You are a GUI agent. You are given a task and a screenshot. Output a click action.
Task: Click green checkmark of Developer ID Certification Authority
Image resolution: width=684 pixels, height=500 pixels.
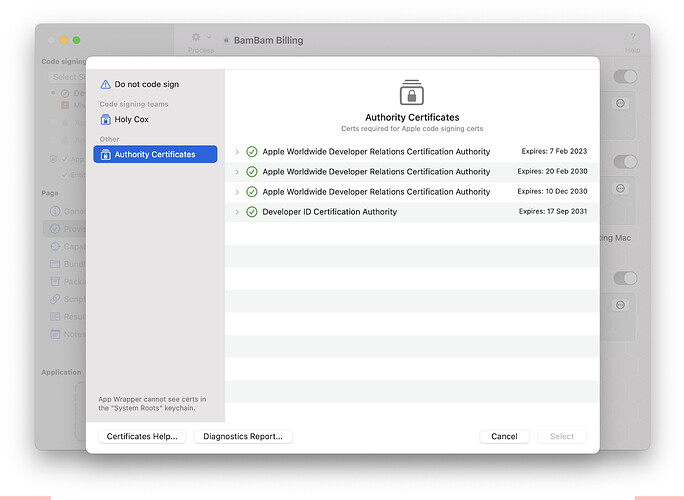click(x=252, y=212)
